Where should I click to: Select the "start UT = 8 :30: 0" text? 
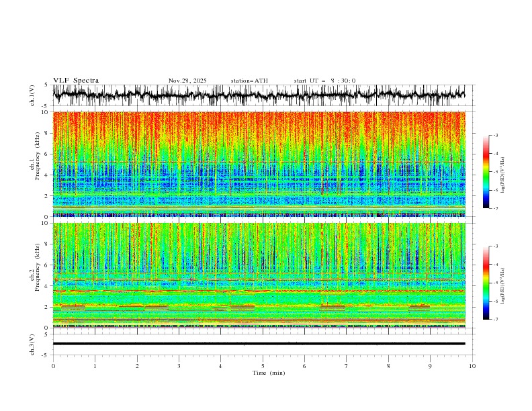tap(324, 81)
